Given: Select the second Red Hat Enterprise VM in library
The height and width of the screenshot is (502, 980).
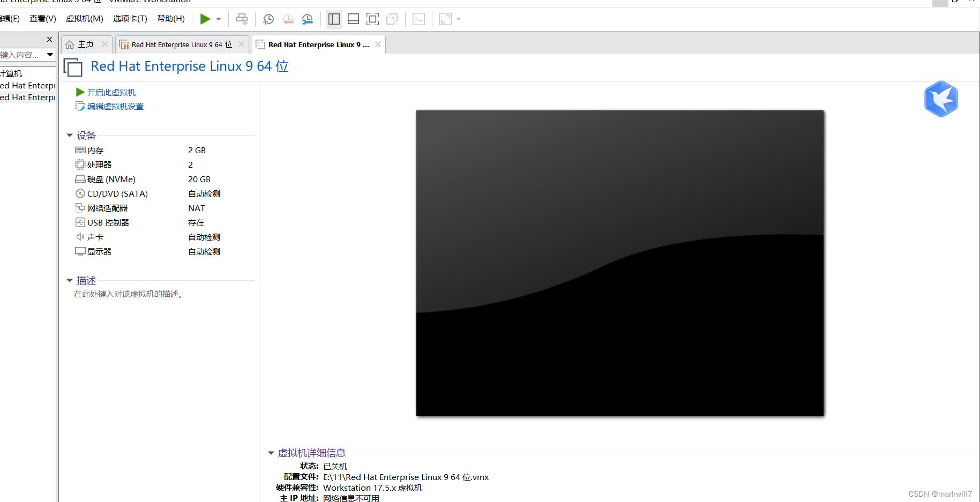Looking at the screenshot, I should pos(28,98).
